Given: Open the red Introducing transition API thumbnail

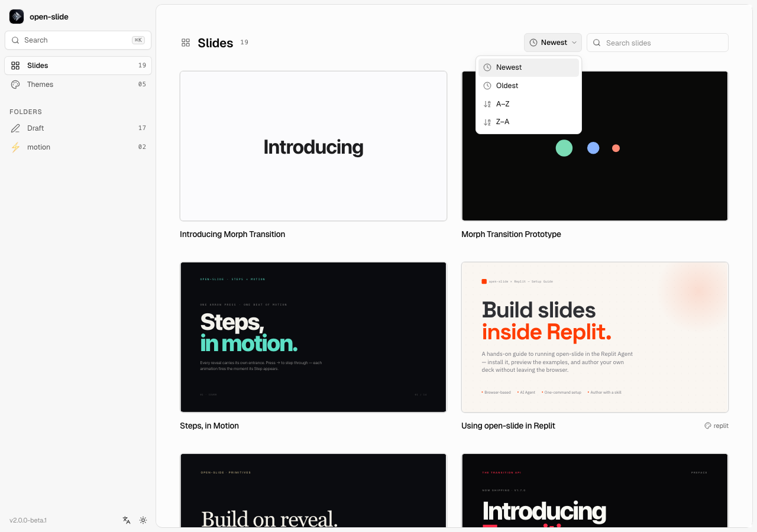Looking at the screenshot, I should click(595, 490).
